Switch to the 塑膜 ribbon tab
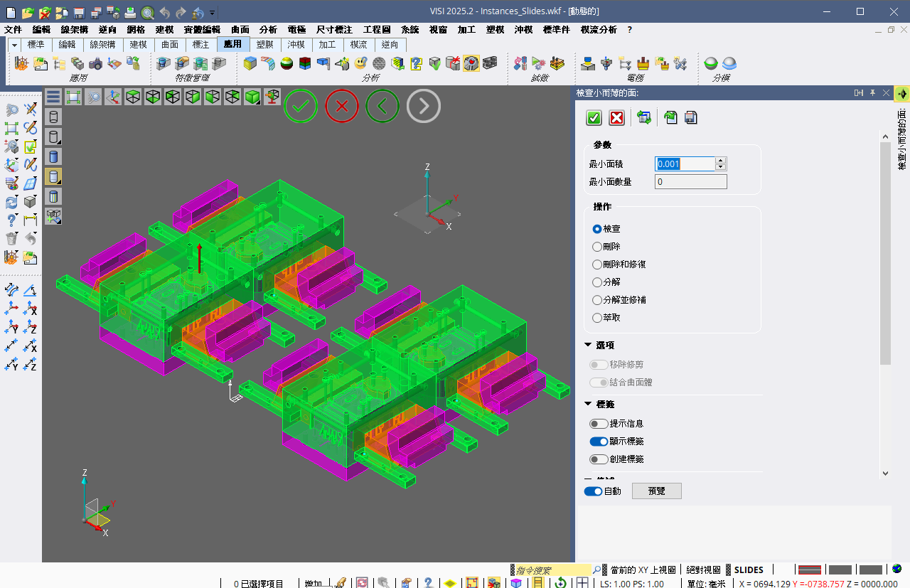The image size is (910, 588). pyautogui.click(x=264, y=45)
